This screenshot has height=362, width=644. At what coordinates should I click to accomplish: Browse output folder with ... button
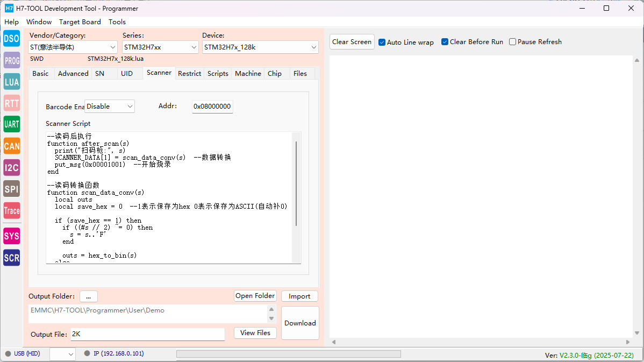88,296
